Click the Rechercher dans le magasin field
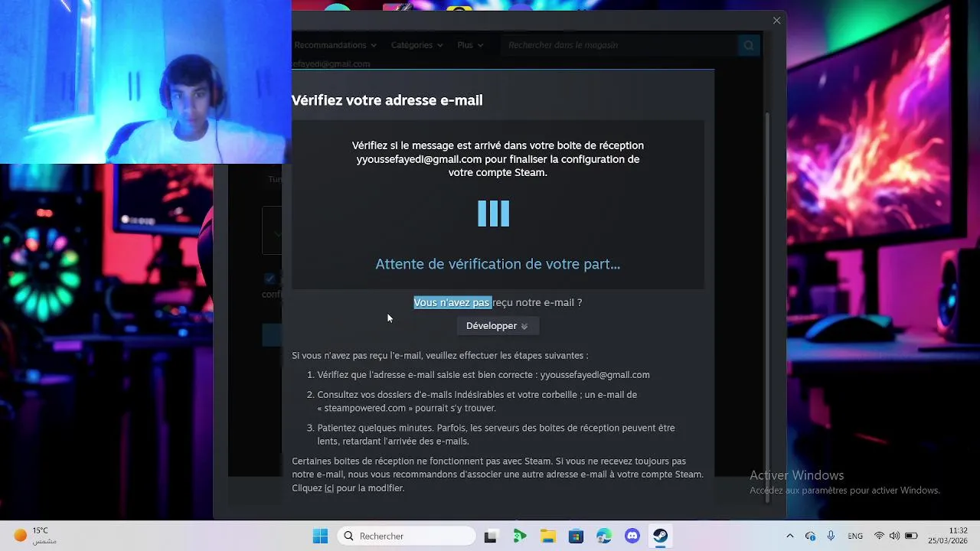980x551 pixels. [x=619, y=45]
